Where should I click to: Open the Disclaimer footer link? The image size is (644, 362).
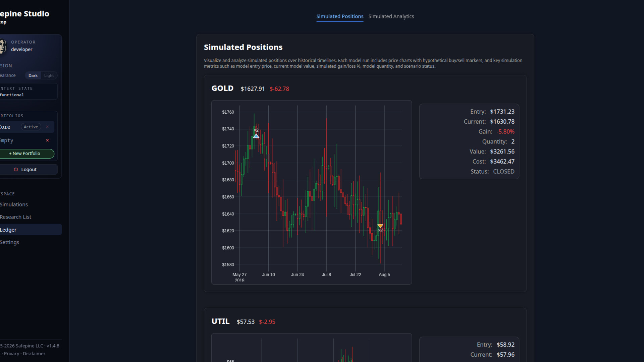(34, 354)
